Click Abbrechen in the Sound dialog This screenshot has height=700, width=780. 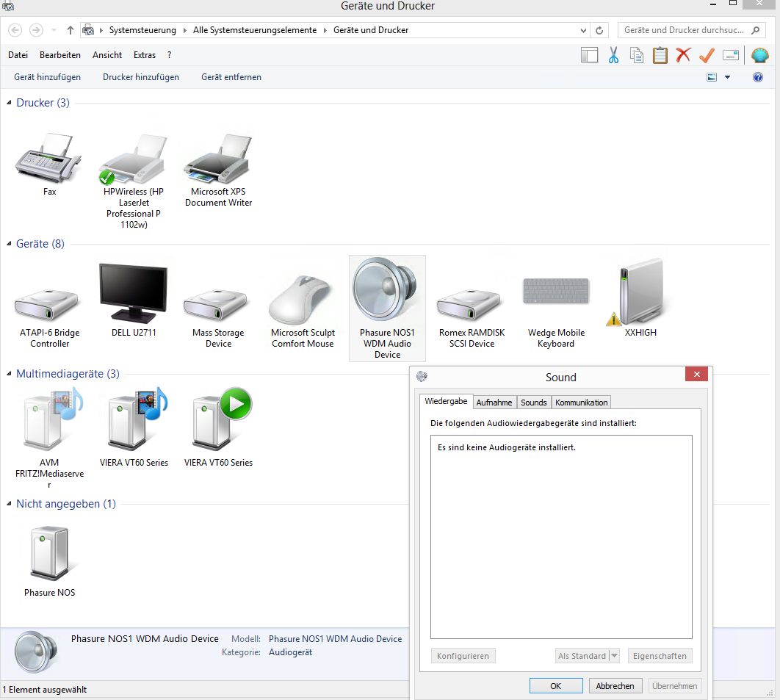coord(615,685)
